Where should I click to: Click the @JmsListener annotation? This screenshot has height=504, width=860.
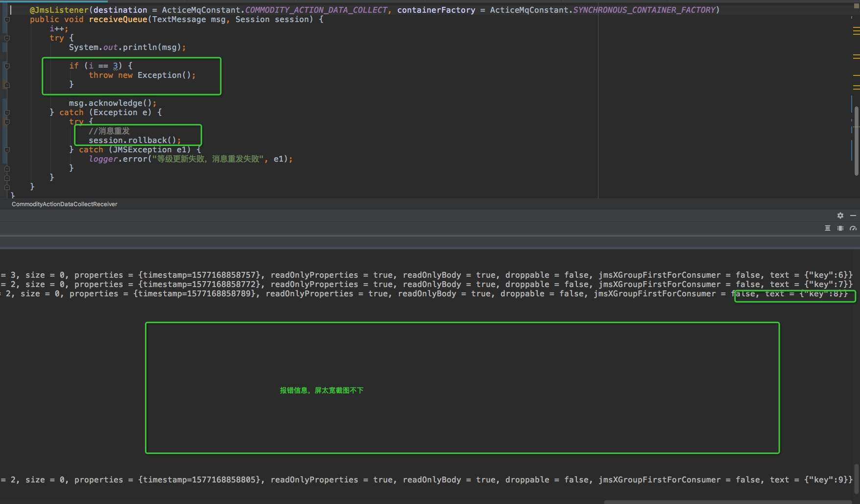point(59,10)
